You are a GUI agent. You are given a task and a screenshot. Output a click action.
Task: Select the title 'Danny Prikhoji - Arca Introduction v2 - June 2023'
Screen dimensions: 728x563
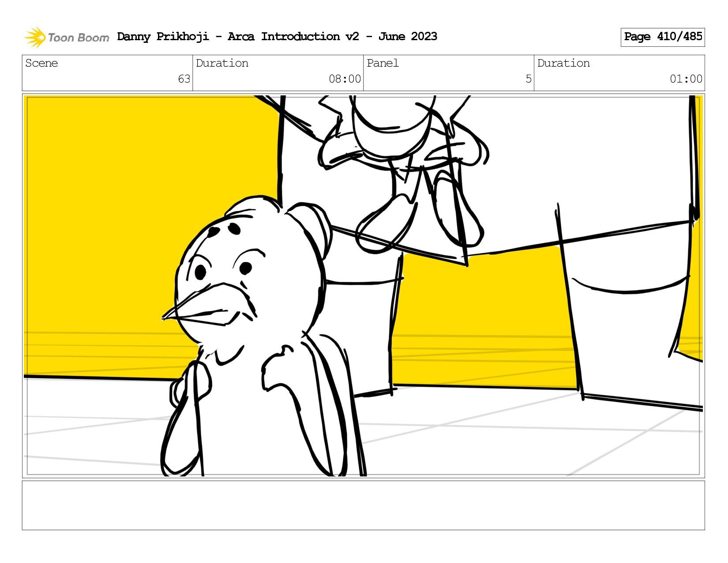pyautogui.click(x=277, y=37)
